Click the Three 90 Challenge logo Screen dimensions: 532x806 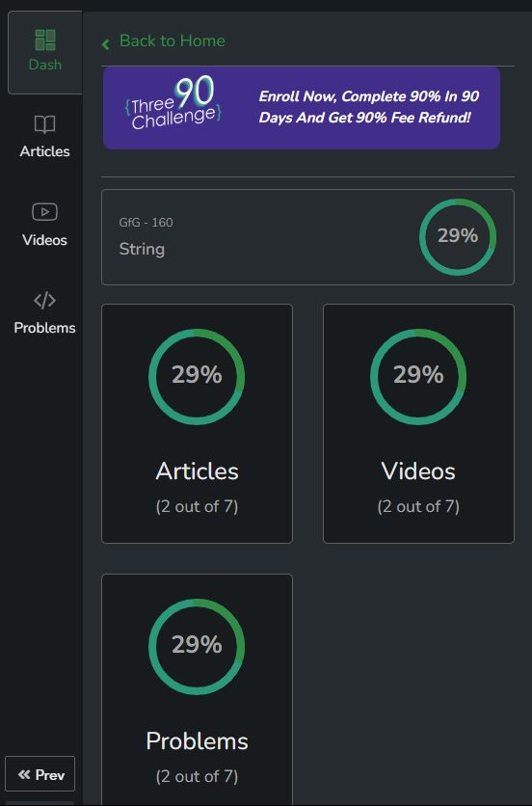click(173, 103)
